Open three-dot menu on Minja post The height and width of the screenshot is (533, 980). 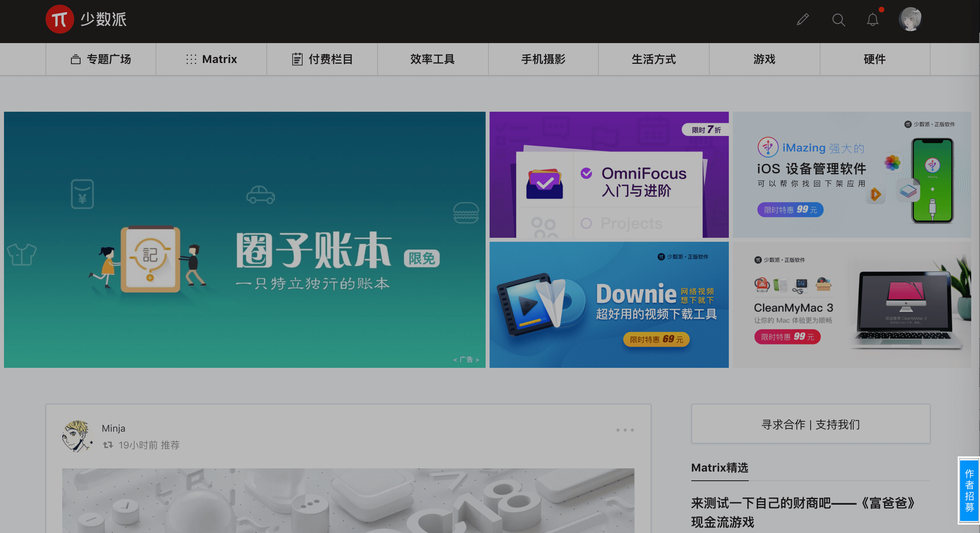(x=625, y=430)
